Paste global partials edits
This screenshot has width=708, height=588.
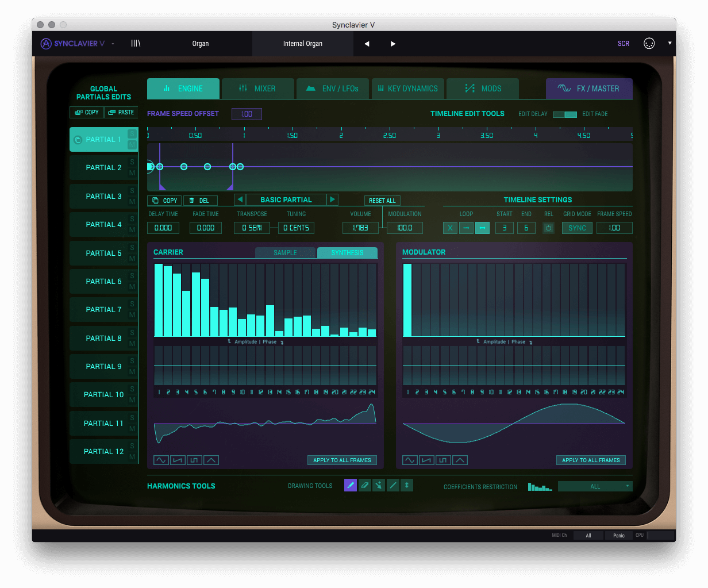click(121, 113)
